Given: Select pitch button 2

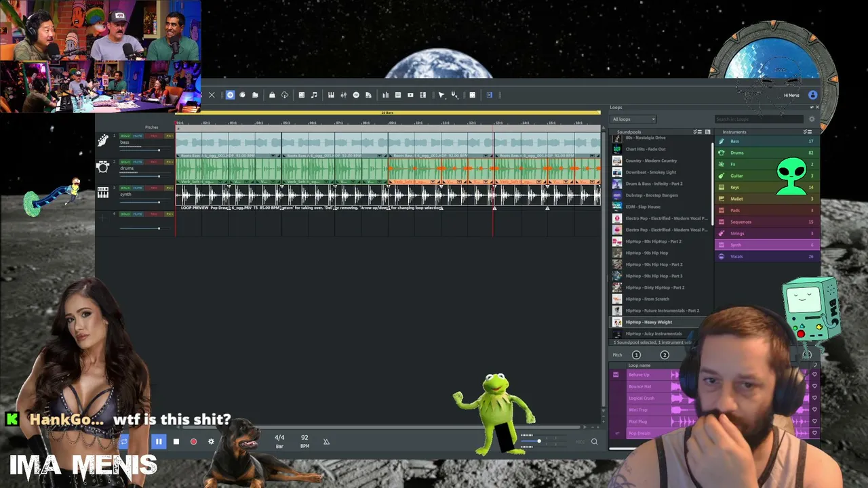Looking at the screenshot, I should 665,354.
